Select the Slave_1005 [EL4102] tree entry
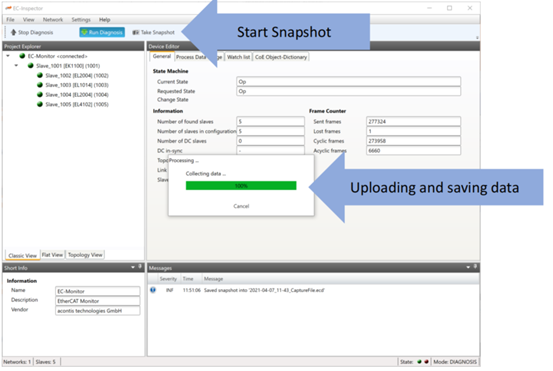The width and height of the screenshot is (553, 371). [77, 104]
